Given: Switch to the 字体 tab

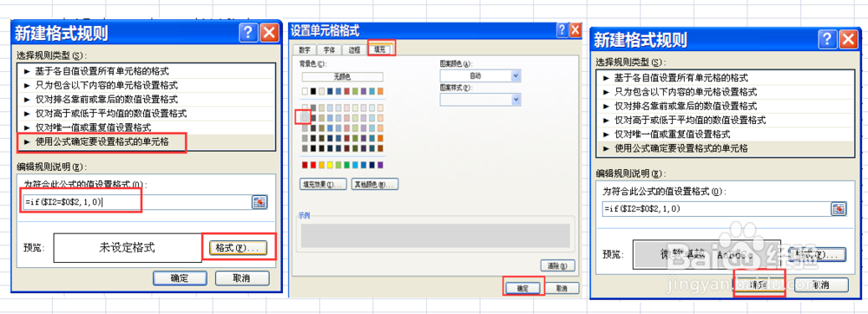Looking at the screenshot, I should coord(329,49).
